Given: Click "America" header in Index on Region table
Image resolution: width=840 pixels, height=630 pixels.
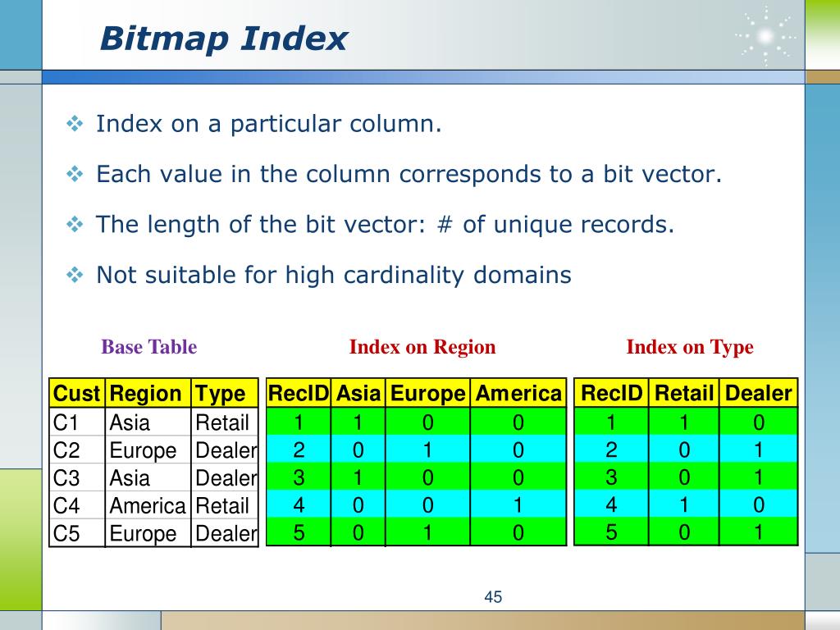Looking at the screenshot, I should 518,393.
